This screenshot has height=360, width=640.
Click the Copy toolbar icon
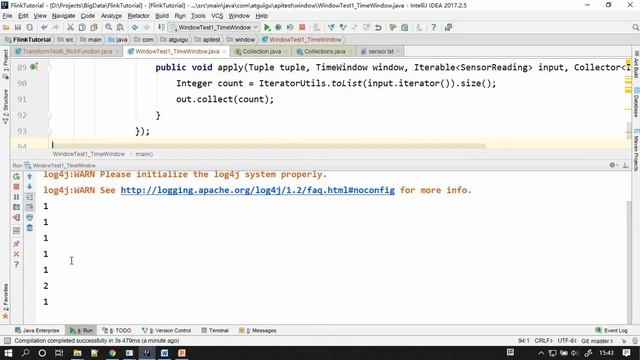(82, 27)
